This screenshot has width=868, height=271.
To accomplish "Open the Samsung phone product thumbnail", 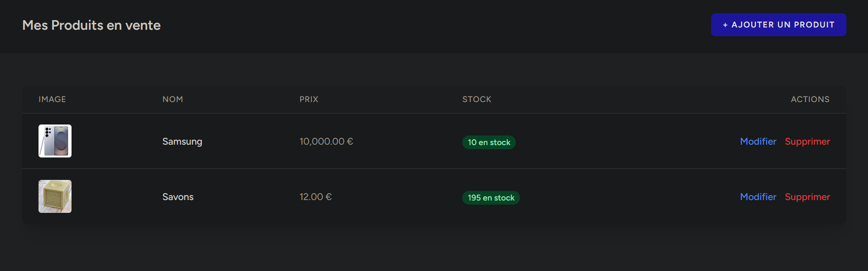I will click(x=55, y=141).
